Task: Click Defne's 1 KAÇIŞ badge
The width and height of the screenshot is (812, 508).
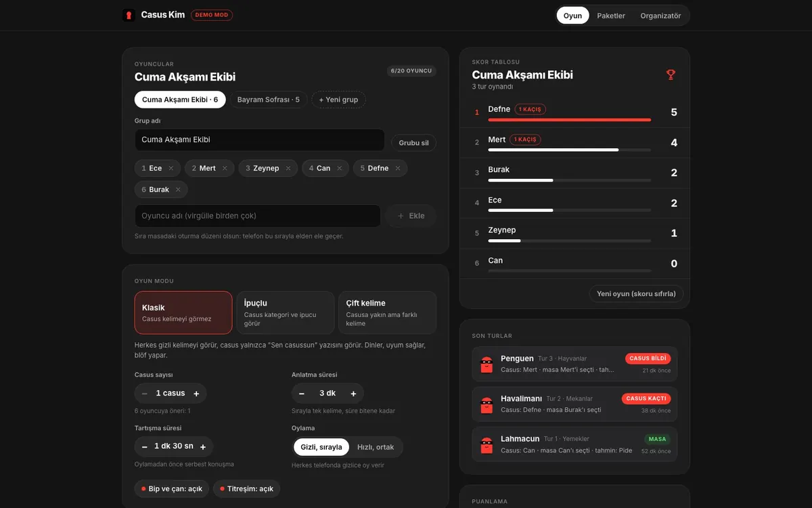Action: pyautogui.click(x=530, y=109)
